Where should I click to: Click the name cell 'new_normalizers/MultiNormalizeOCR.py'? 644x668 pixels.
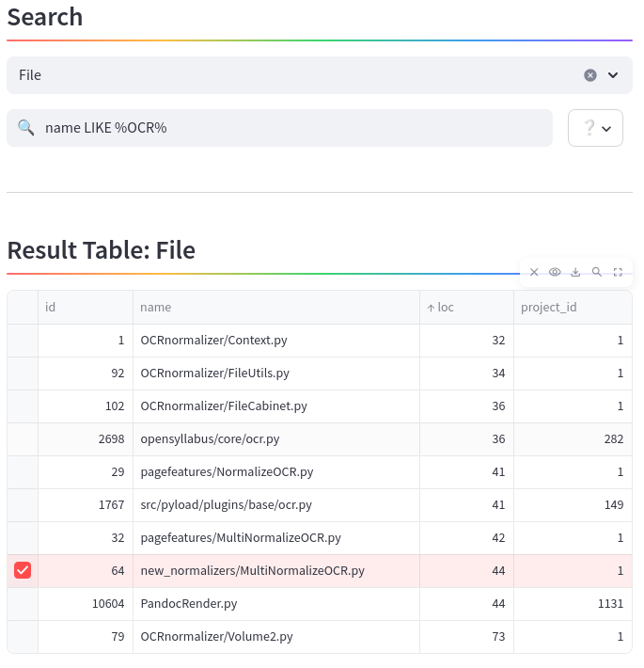pyautogui.click(x=275, y=570)
